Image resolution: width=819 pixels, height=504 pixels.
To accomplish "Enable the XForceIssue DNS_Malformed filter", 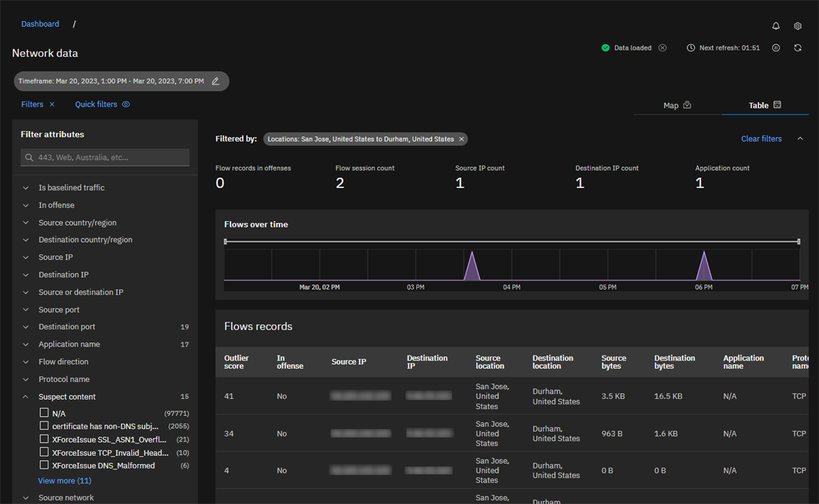I will 44,465.
